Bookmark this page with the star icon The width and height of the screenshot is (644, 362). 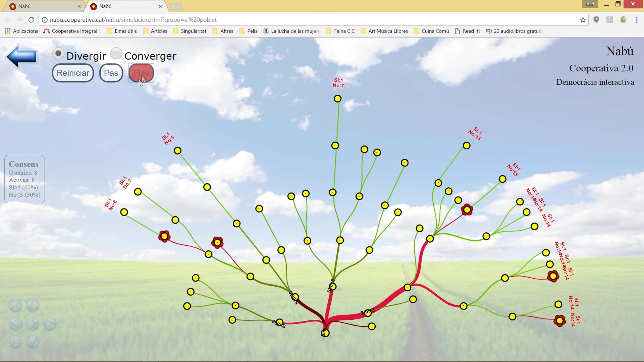(x=583, y=20)
